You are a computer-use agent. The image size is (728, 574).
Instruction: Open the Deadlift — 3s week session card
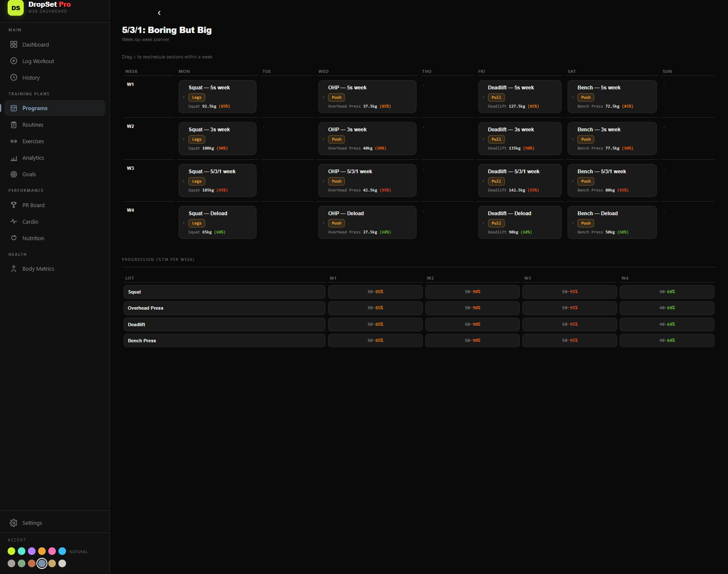pos(520,139)
